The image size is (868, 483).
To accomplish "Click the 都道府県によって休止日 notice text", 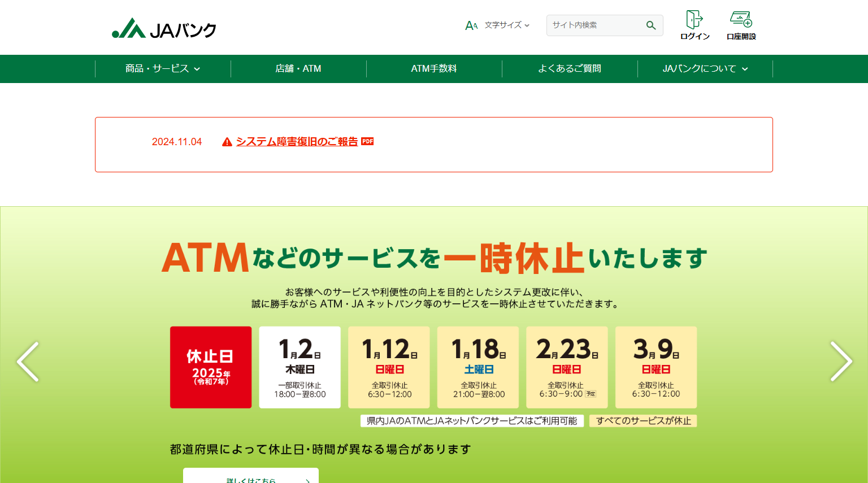I will click(x=320, y=450).
